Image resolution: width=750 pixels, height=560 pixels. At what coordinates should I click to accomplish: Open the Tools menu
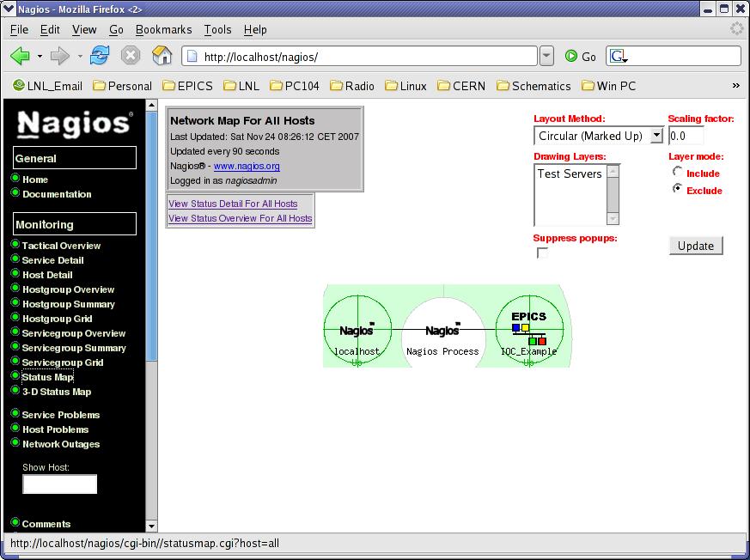[217, 29]
